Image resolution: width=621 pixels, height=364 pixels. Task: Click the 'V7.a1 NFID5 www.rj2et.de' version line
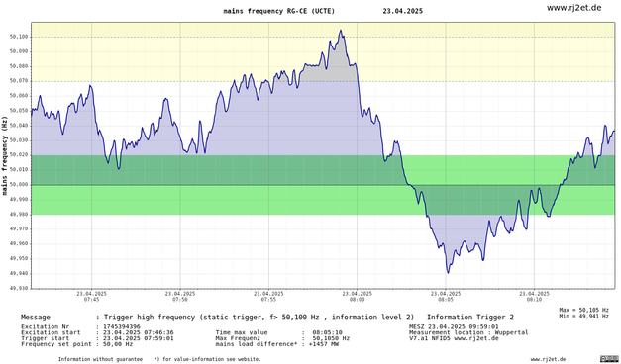point(454,338)
